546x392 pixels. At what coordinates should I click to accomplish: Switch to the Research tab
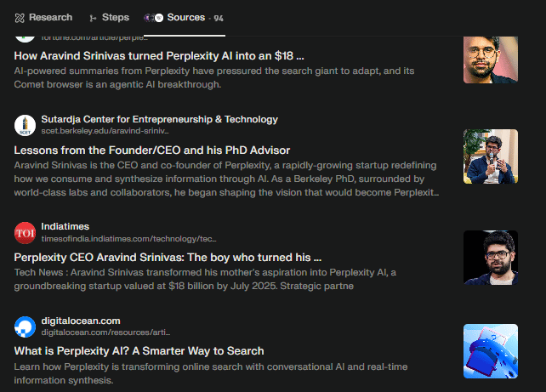[x=50, y=17]
